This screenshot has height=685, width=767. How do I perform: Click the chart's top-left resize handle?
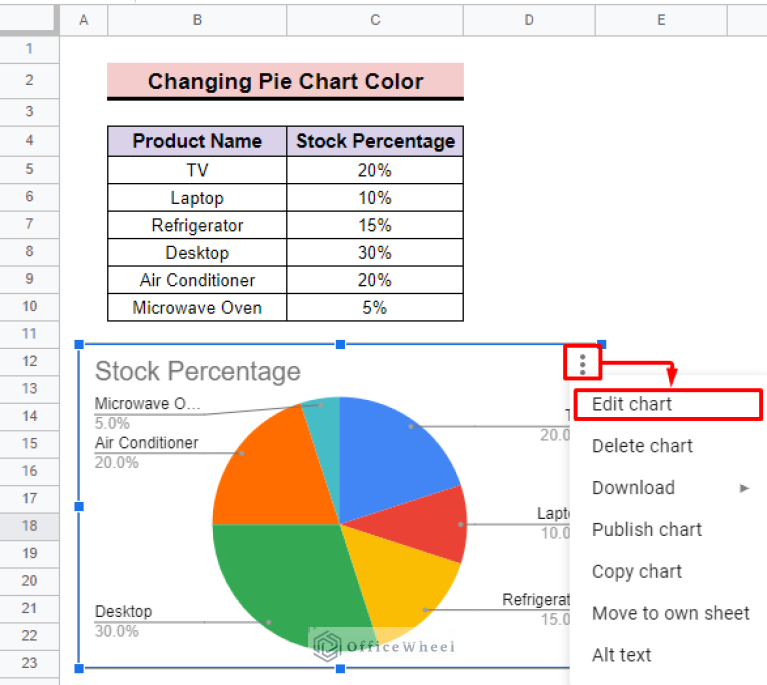(79, 344)
